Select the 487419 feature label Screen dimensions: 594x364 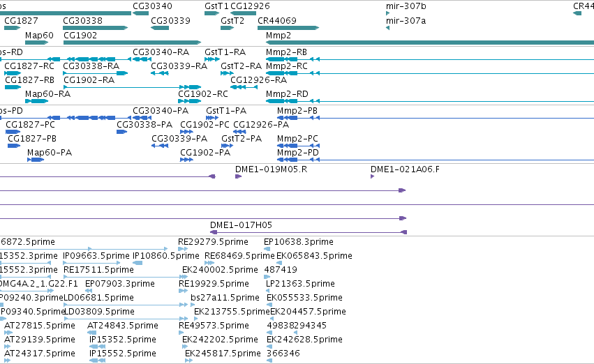[x=281, y=270]
